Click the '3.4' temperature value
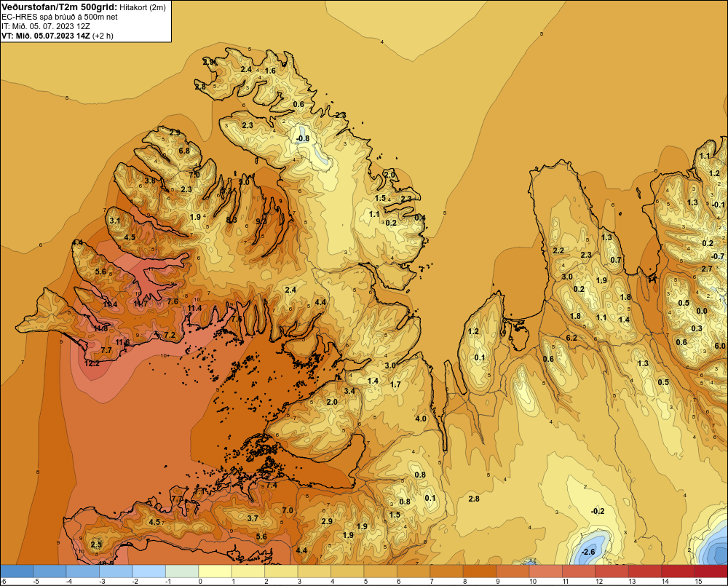728x586 pixels. pos(349,391)
